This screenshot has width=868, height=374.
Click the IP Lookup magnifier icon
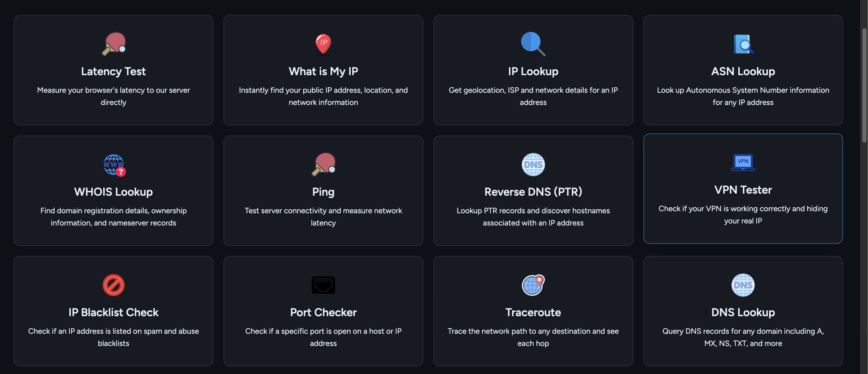pos(533,44)
